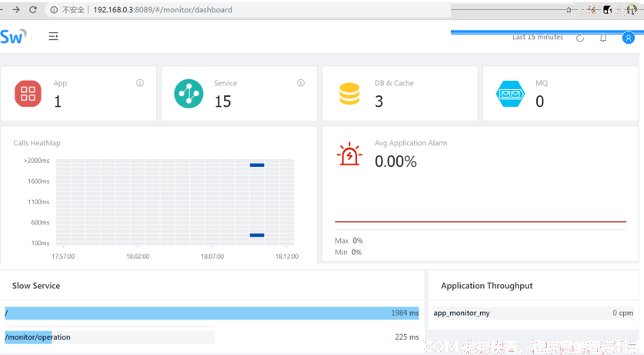This screenshot has width=644, height=355.
Task: Click the 18:07:00 heatmap time label
Action: tap(212, 257)
